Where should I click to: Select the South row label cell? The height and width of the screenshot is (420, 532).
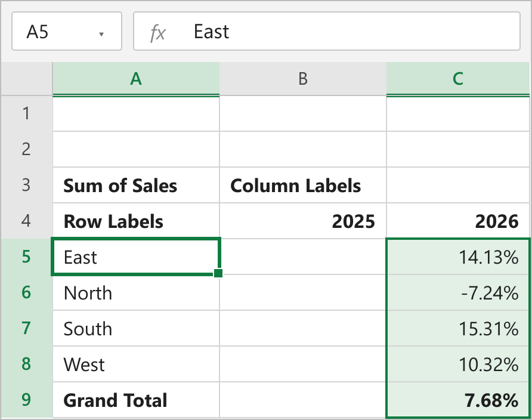[136, 328]
